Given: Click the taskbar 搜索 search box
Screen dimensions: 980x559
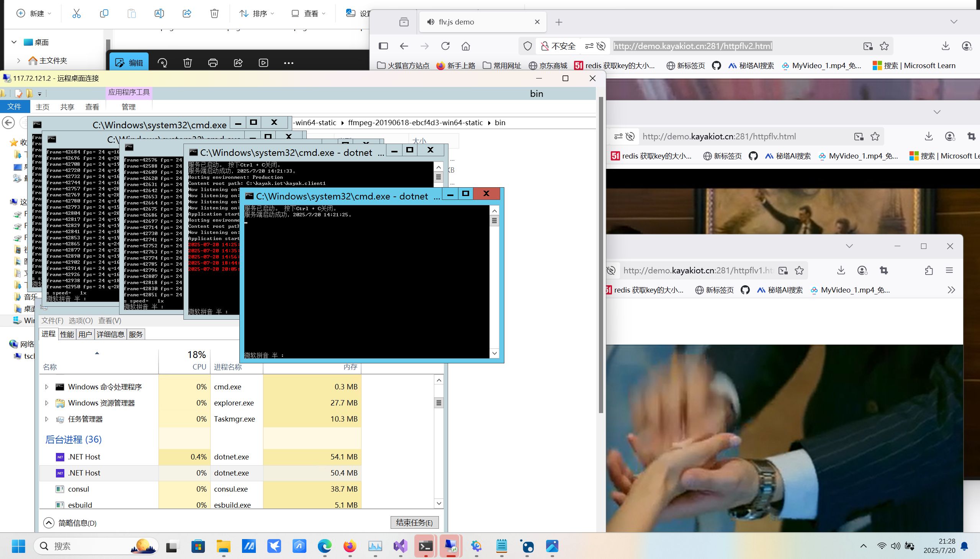Looking at the screenshot, I should pyautogui.click(x=85, y=546).
